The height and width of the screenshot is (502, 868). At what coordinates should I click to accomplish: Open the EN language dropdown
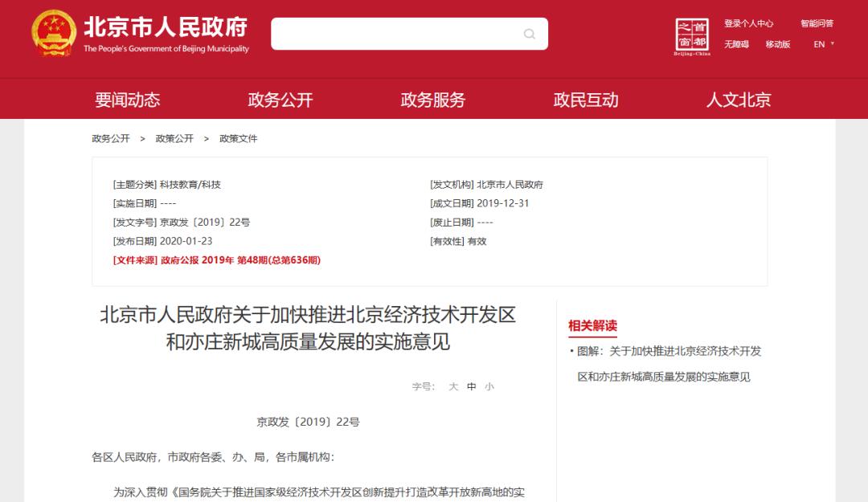[x=820, y=45]
